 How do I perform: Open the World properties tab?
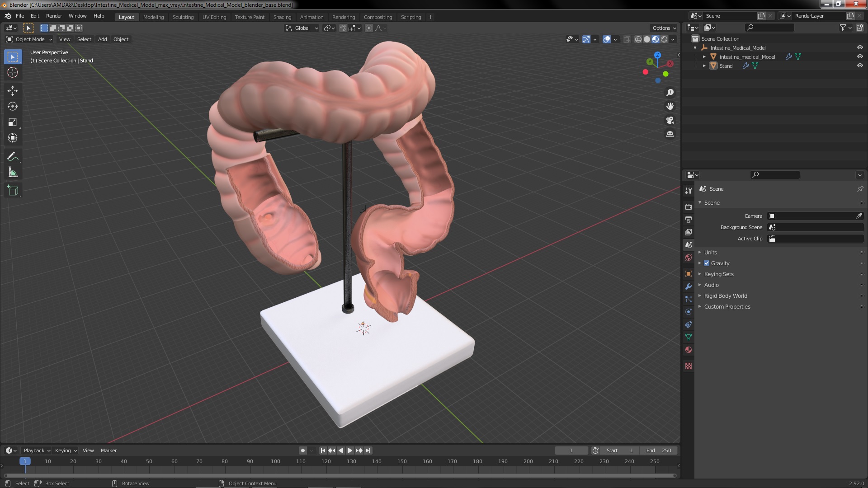click(689, 258)
